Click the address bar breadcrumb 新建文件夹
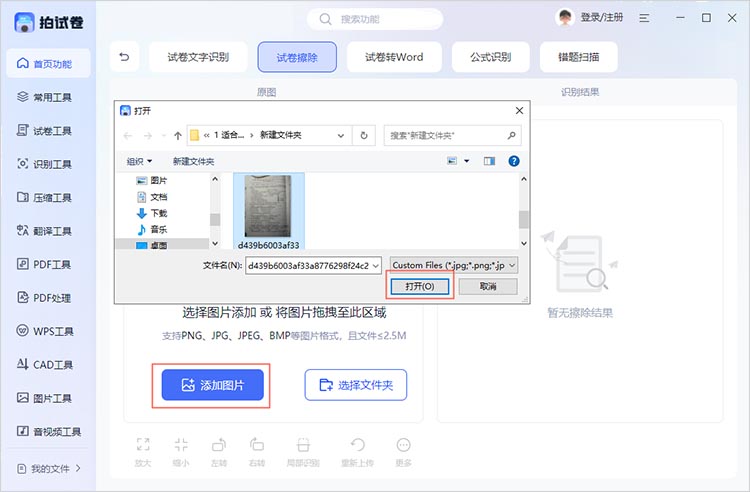The width and height of the screenshot is (750, 492). [281, 135]
